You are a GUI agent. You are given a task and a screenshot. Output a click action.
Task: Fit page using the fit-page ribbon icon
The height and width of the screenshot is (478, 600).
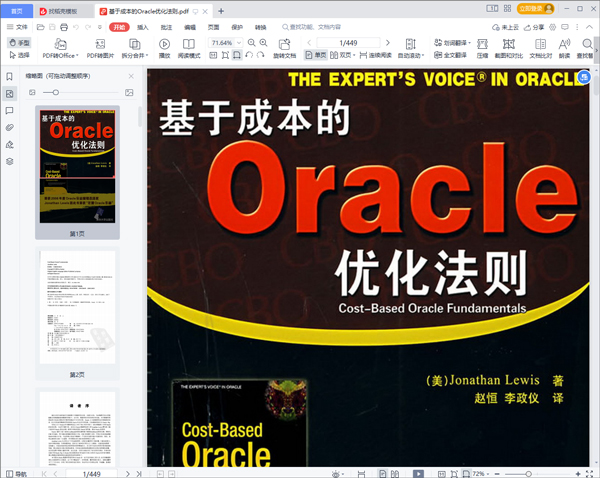click(225, 55)
